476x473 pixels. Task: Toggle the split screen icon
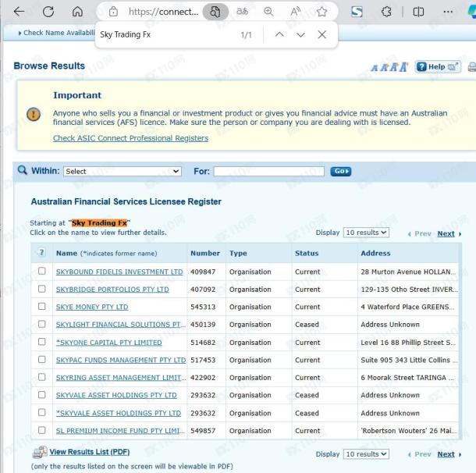pos(418,12)
